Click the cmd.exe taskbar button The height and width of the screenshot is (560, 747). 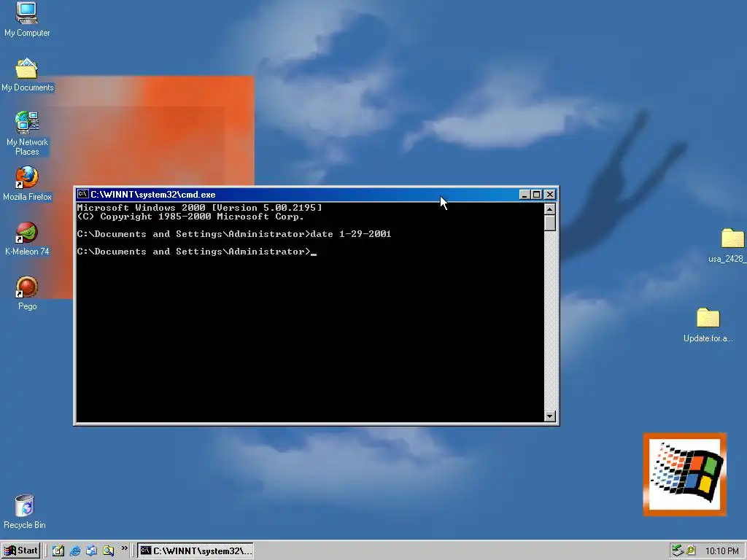point(196,551)
